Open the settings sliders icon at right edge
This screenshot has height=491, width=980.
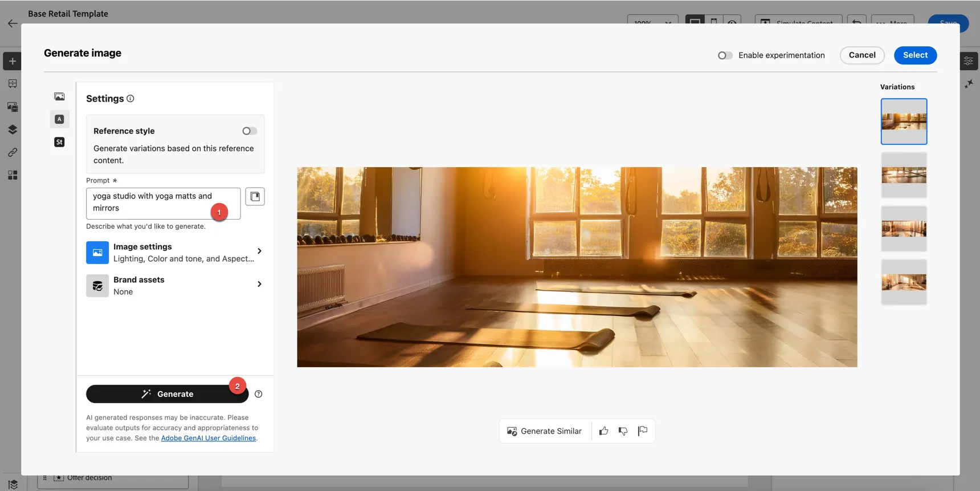(x=969, y=61)
